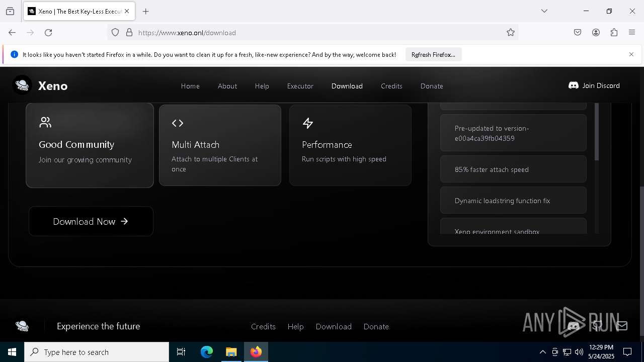Click the Windows search box
The height and width of the screenshot is (362, 644).
[97, 352]
